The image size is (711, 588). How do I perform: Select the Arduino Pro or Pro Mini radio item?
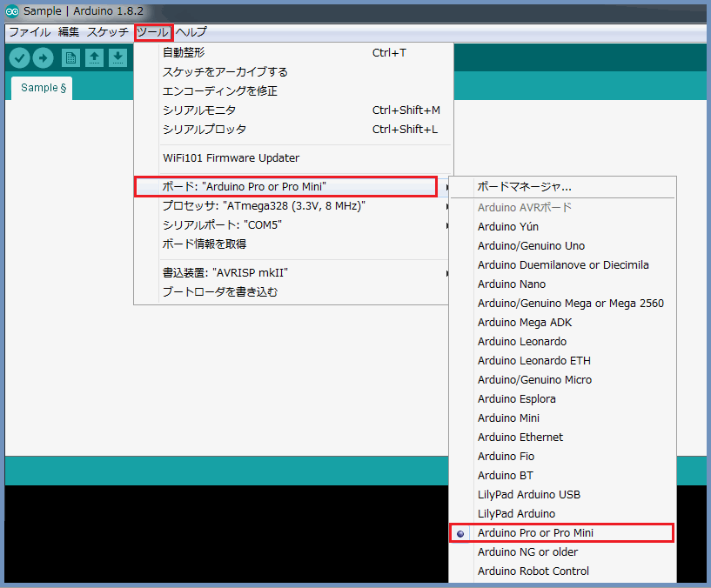pos(562,533)
